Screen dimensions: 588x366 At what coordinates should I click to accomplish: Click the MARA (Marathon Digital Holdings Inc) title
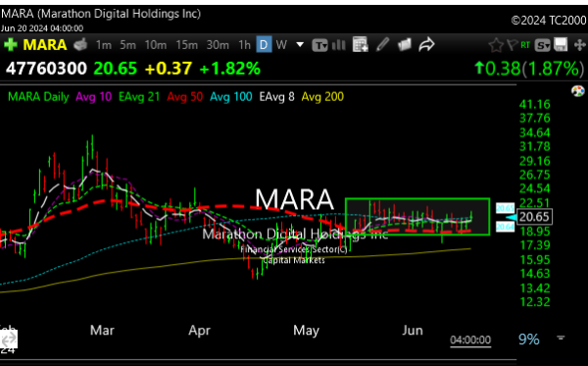[101, 14]
